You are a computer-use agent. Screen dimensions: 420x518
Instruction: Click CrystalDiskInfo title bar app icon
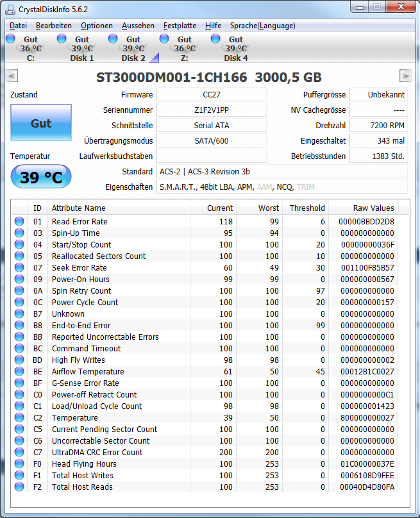point(10,10)
